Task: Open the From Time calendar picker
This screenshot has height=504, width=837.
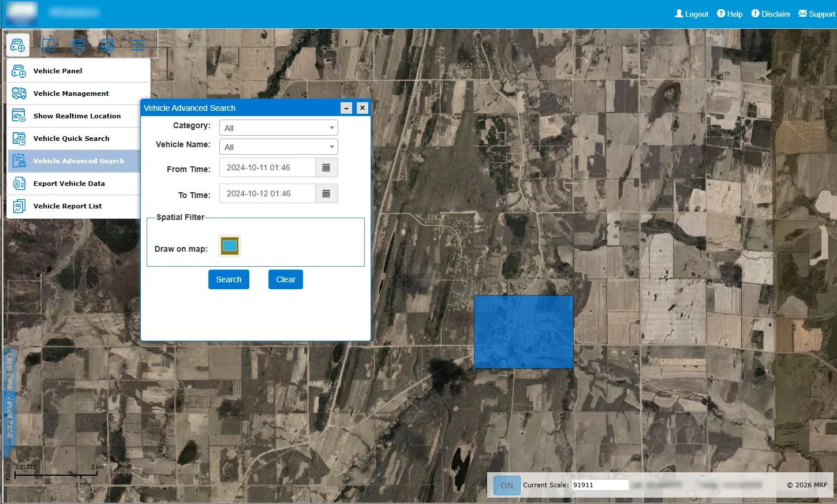Action: pyautogui.click(x=326, y=167)
